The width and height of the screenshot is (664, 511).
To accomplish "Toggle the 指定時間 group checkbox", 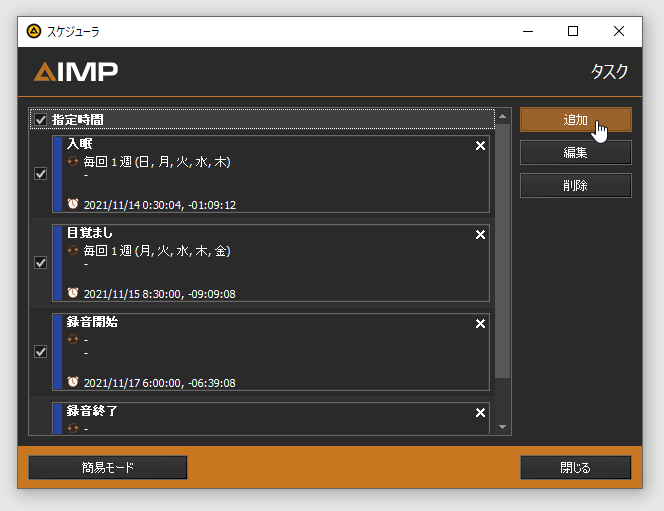I will (41, 120).
